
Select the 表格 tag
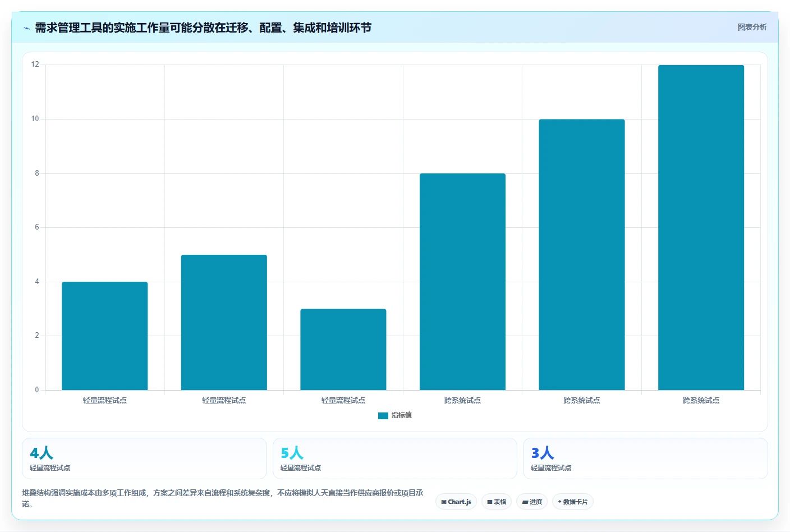(x=497, y=502)
